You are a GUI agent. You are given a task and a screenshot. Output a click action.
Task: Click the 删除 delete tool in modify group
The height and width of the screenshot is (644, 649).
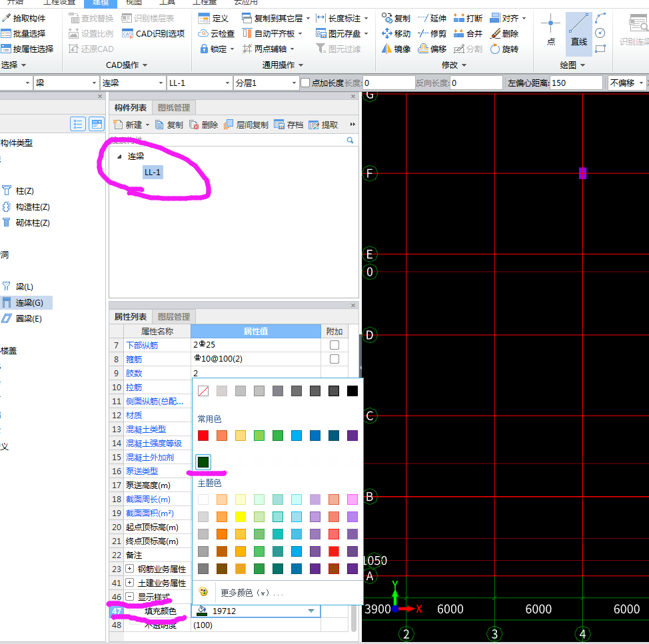(x=504, y=33)
